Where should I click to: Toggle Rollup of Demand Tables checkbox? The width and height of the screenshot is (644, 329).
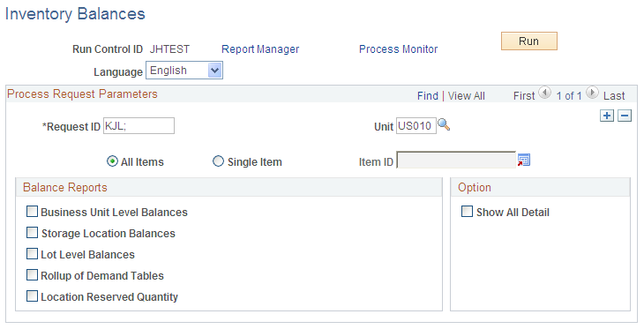point(32,275)
